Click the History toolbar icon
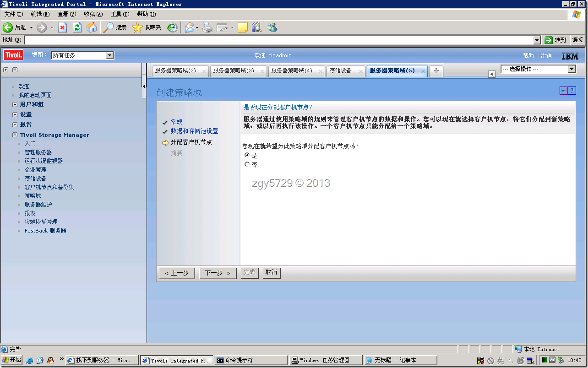Image resolution: width=588 pixels, height=368 pixels. coord(172,27)
